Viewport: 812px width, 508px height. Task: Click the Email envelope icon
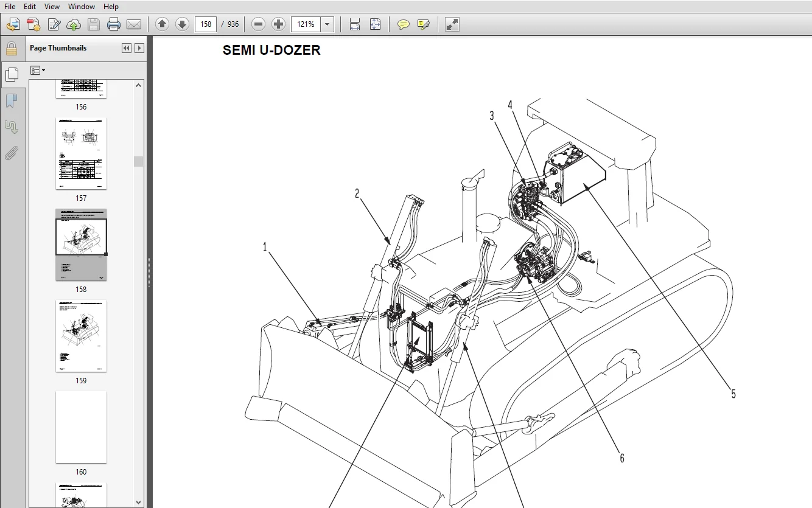click(134, 24)
